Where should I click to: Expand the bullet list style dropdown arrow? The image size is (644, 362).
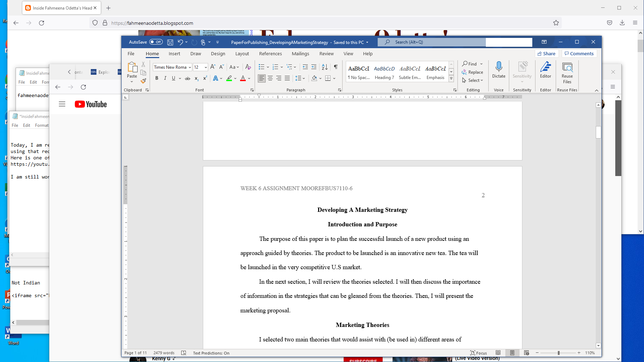pos(268,67)
